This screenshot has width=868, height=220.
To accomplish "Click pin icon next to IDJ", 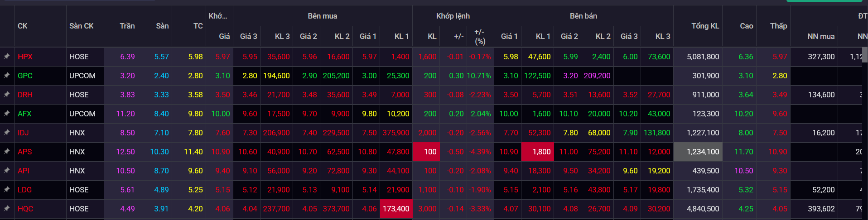I will point(7,133).
